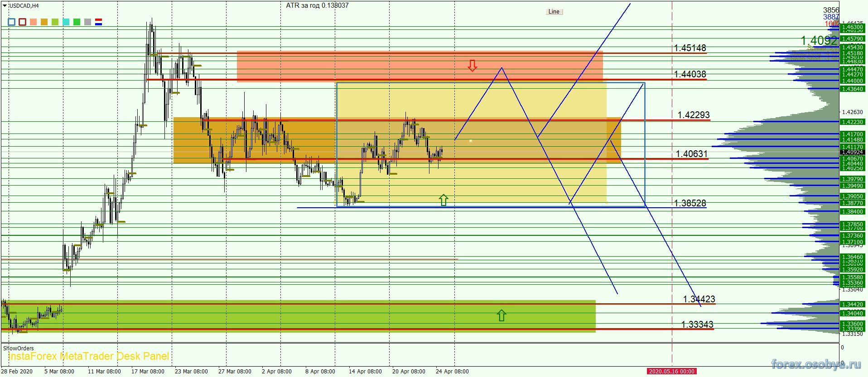The width and height of the screenshot is (868, 377).
Task: Pick the salmon color swatch
Action: (33, 22)
